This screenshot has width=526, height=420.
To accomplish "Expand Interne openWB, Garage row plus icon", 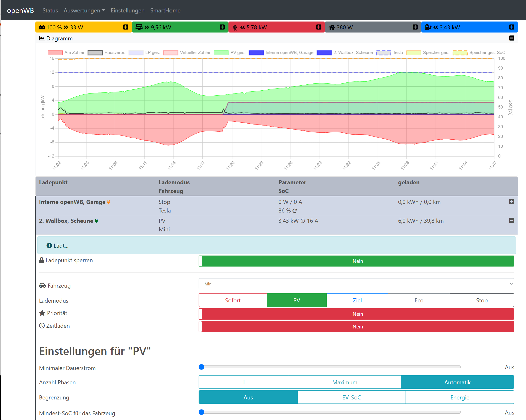I will pyautogui.click(x=512, y=202).
